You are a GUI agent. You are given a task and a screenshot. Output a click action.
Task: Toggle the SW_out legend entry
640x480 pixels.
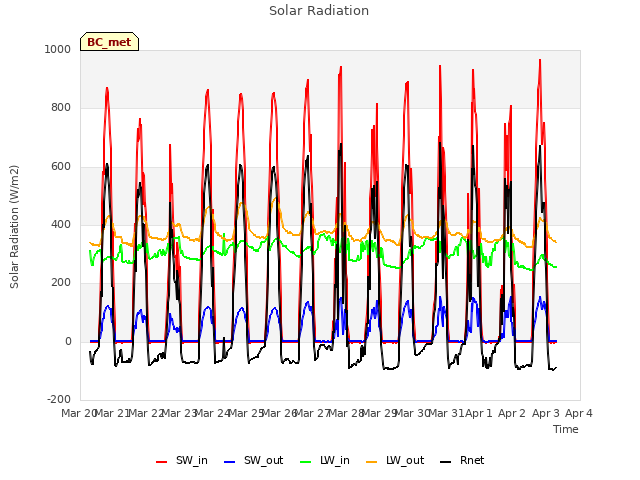point(253,461)
